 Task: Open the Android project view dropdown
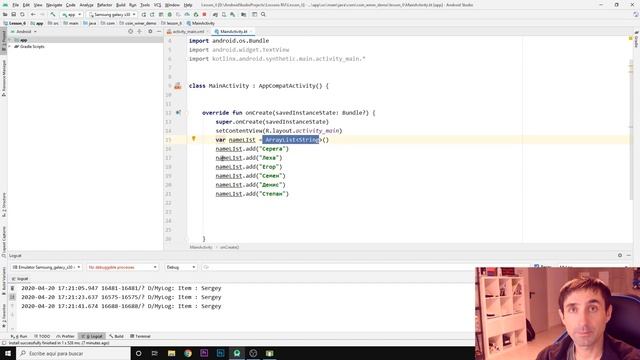[x=24, y=31]
